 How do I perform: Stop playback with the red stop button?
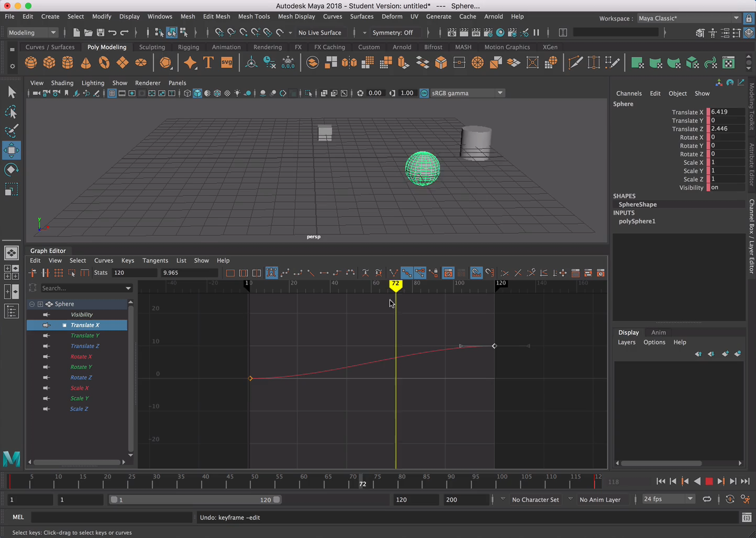pos(709,481)
